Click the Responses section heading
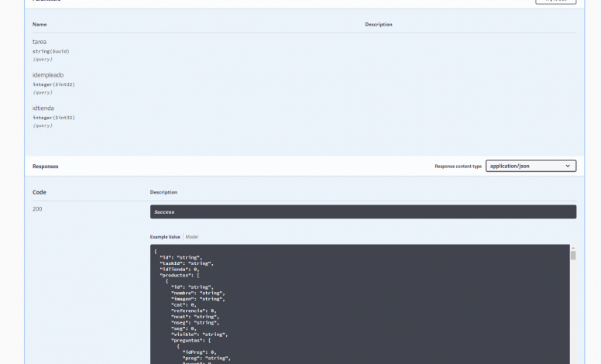Screen dimensions: 601x364 (45, 166)
